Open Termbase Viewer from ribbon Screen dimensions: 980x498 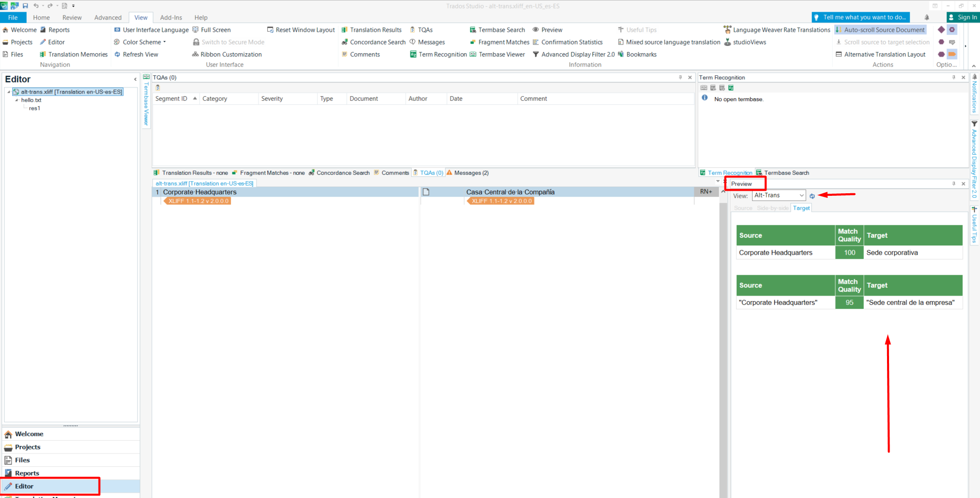[x=497, y=54]
